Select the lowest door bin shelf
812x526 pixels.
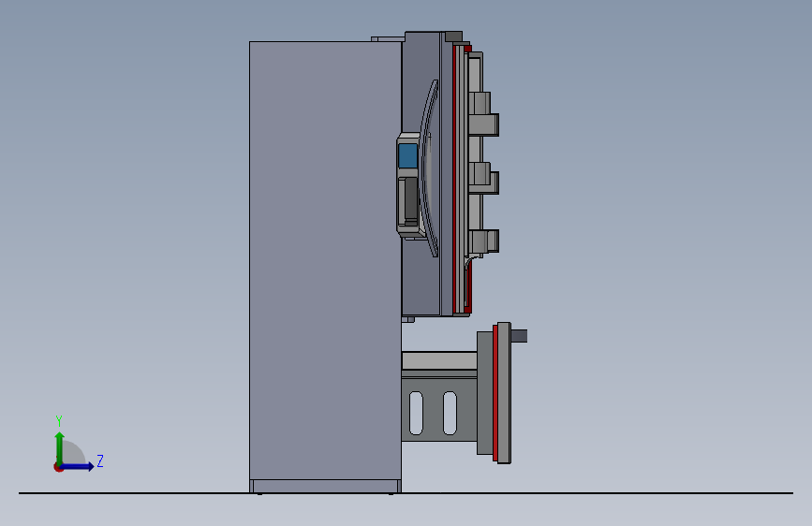[x=484, y=241]
